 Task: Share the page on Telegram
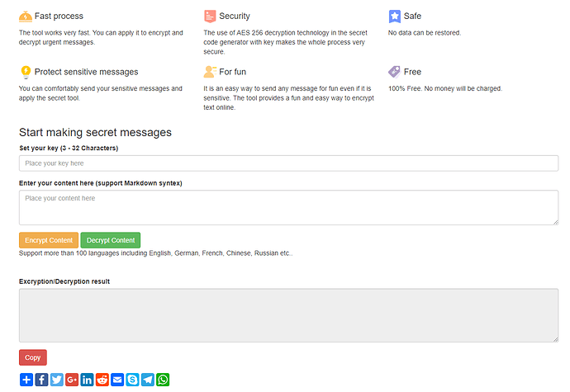148,380
